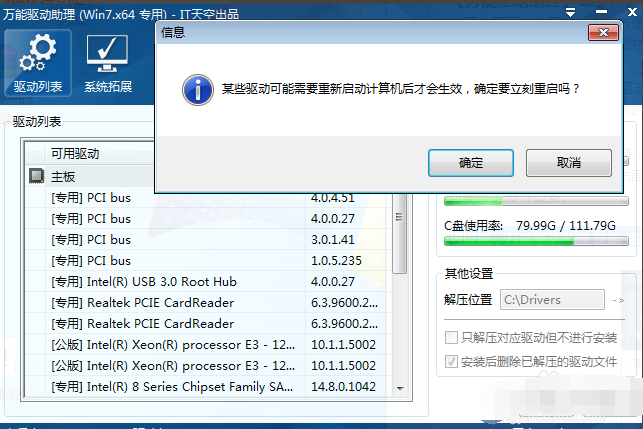Toggle 只解压对应驱动但不进行安装 checkbox

[451, 338]
